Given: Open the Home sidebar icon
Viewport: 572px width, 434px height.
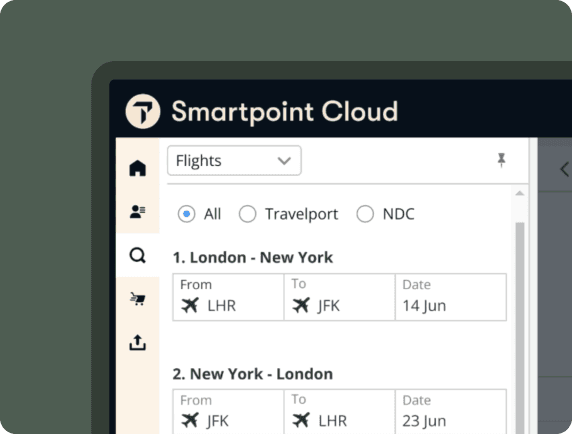Looking at the screenshot, I should coord(138,168).
